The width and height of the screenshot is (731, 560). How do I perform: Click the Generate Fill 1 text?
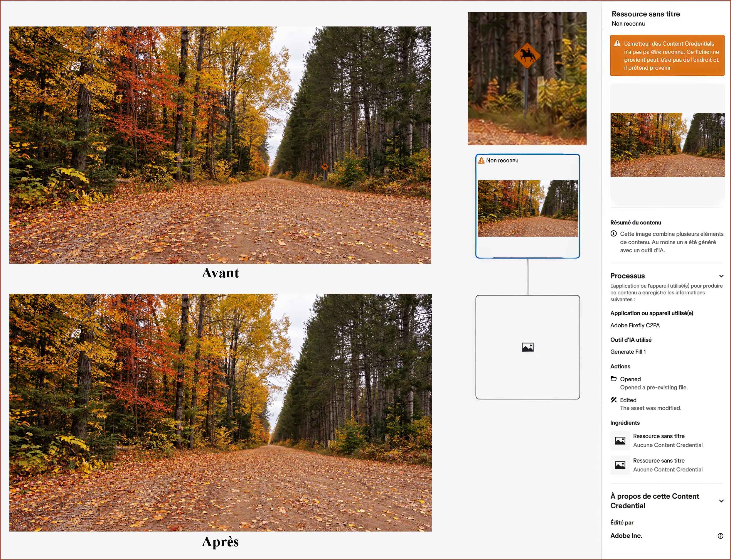[628, 352]
